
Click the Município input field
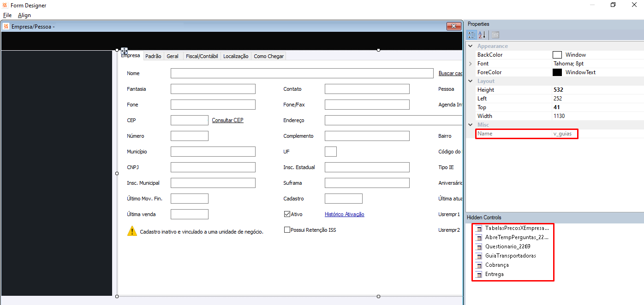click(x=213, y=152)
